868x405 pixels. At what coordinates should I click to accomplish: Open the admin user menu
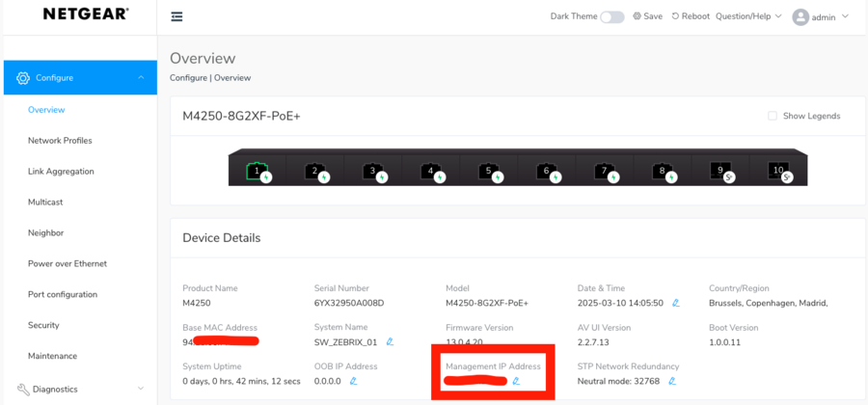821,17
